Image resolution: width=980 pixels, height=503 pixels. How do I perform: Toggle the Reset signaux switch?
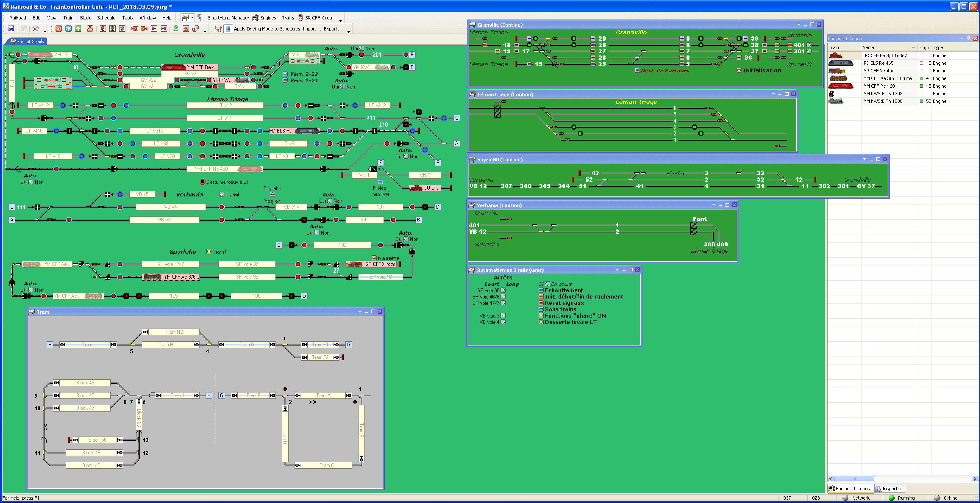tap(541, 303)
